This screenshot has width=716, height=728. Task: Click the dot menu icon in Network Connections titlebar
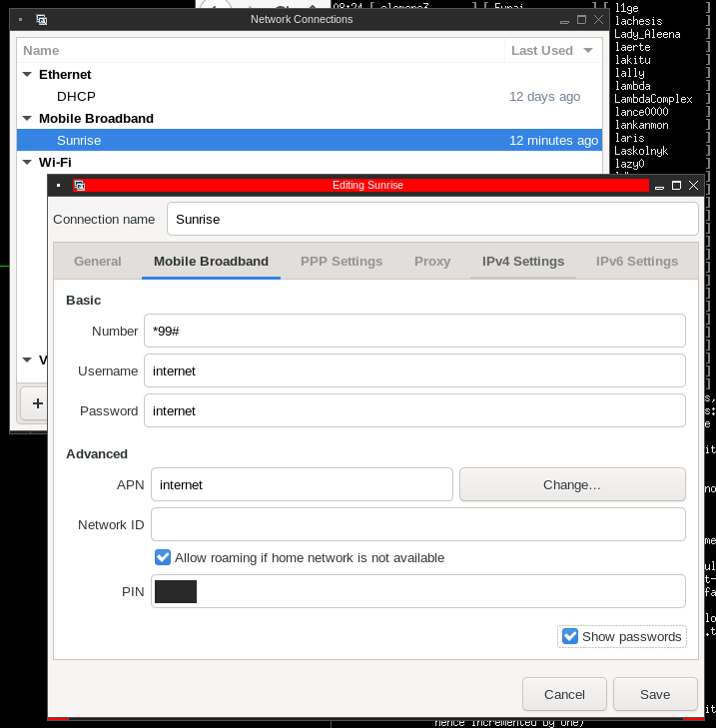click(x=20, y=20)
